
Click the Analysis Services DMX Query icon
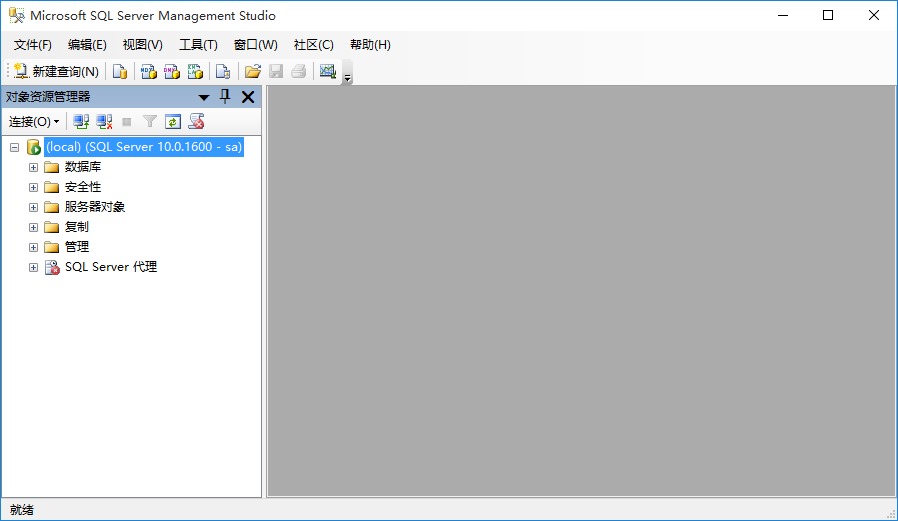click(x=172, y=72)
